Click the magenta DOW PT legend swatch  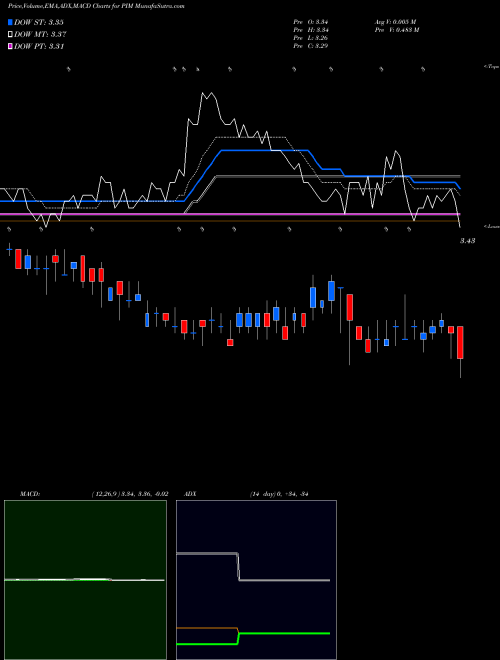[10, 46]
